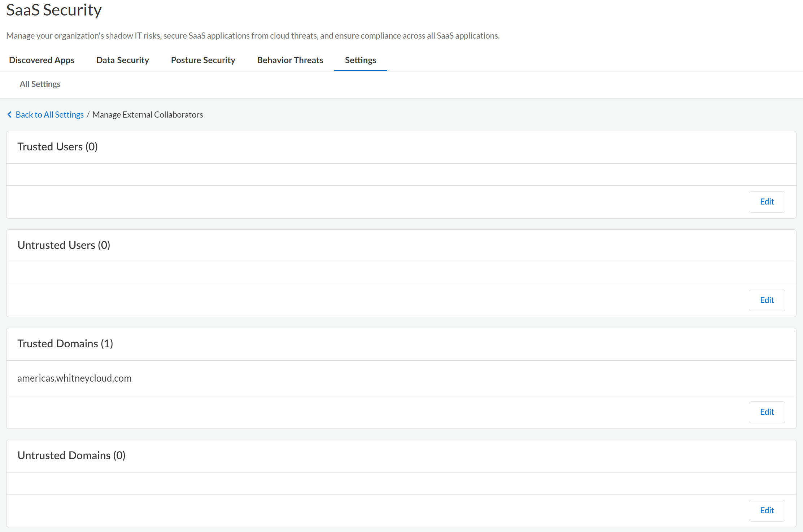Select the americas.whitneycloud.com domain entry
This screenshot has height=532, width=803.
coord(74,378)
